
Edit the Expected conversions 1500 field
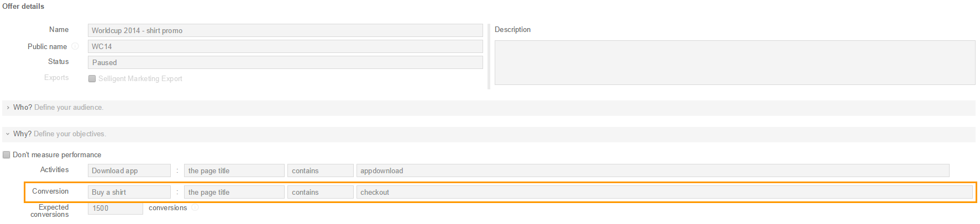(x=115, y=209)
